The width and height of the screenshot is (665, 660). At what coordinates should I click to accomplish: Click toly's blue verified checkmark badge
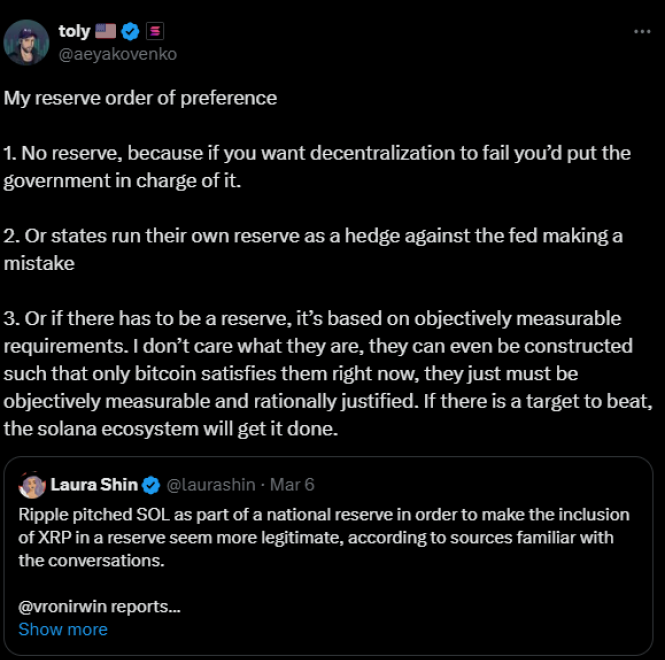pos(131,32)
